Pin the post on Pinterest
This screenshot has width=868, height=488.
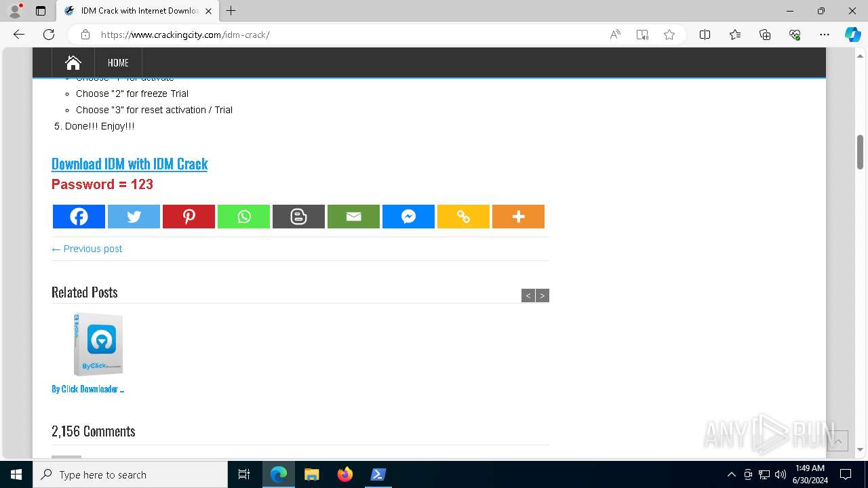click(x=189, y=216)
